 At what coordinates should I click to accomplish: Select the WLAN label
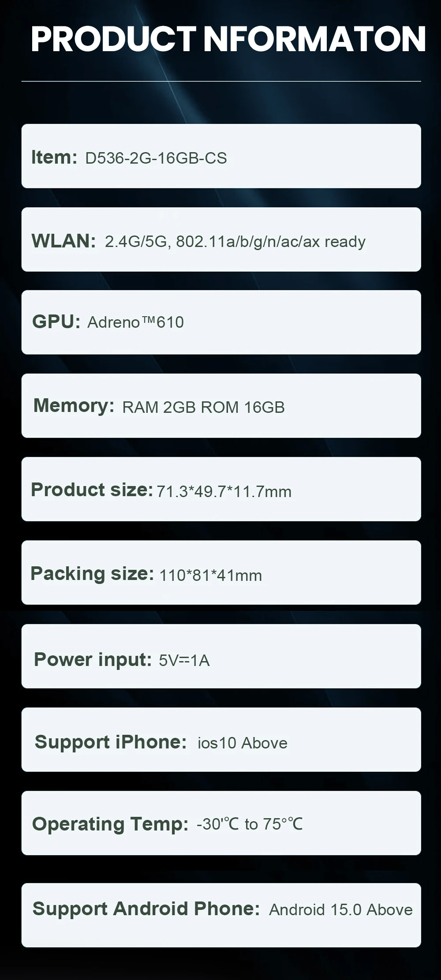coord(64,241)
